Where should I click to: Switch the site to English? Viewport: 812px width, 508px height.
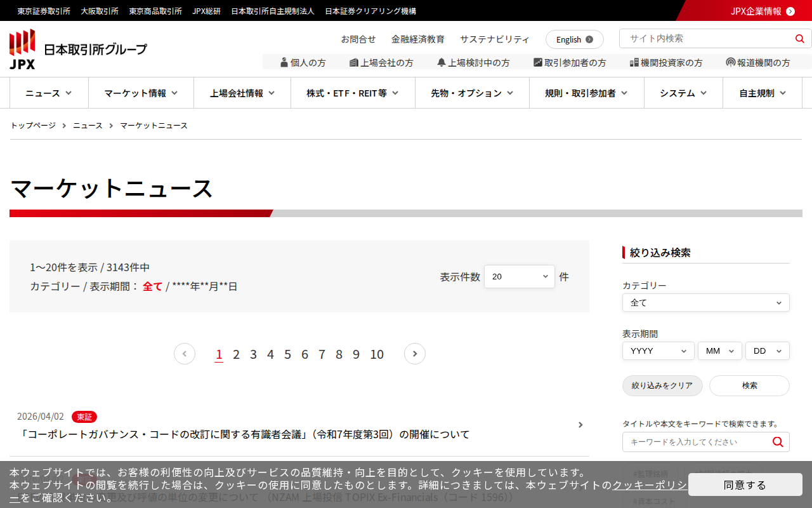(575, 39)
